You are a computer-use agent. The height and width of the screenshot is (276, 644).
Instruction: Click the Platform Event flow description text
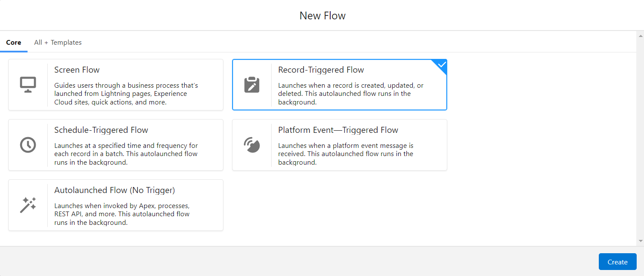346,154
